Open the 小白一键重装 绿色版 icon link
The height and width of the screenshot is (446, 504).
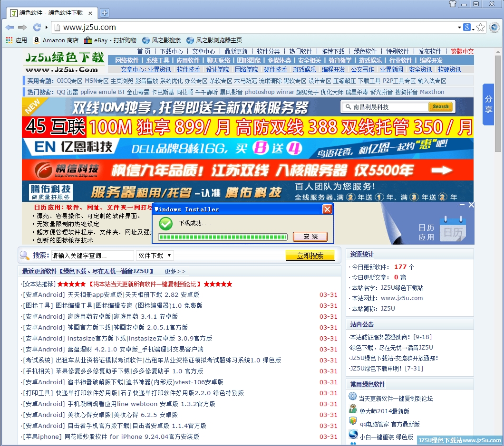coord(353,435)
